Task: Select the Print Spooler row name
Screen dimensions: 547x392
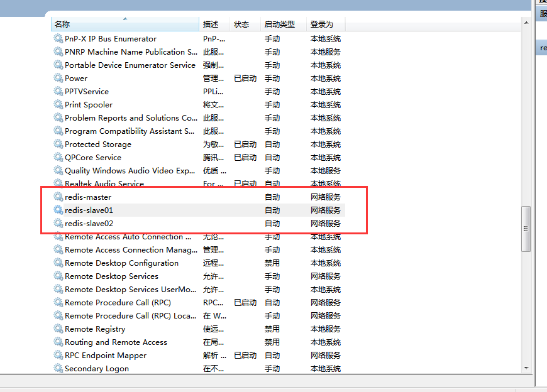Action: coord(89,104)
